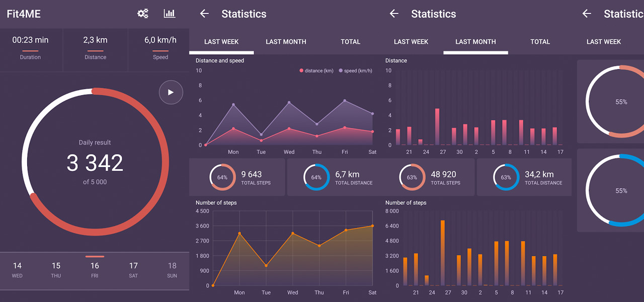Tap the 2,3 km Distance stat
Image resolution: width=644 pixels, height=302 pixels.
95,48
